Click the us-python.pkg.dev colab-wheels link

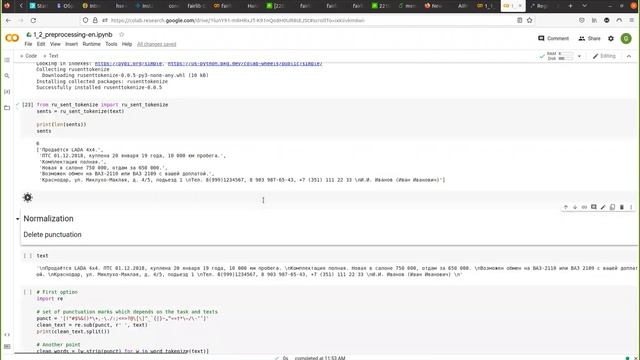click(245, 64)
